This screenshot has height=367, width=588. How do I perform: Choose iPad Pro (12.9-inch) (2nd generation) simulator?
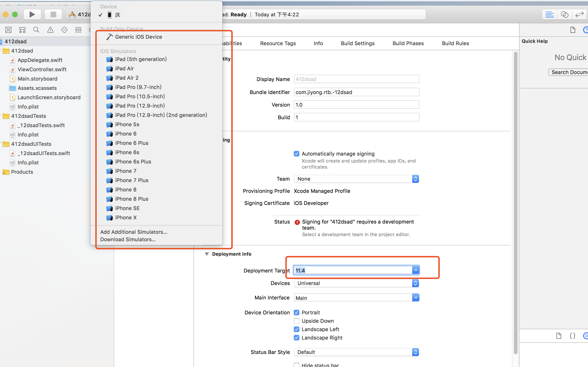(156, 115)
